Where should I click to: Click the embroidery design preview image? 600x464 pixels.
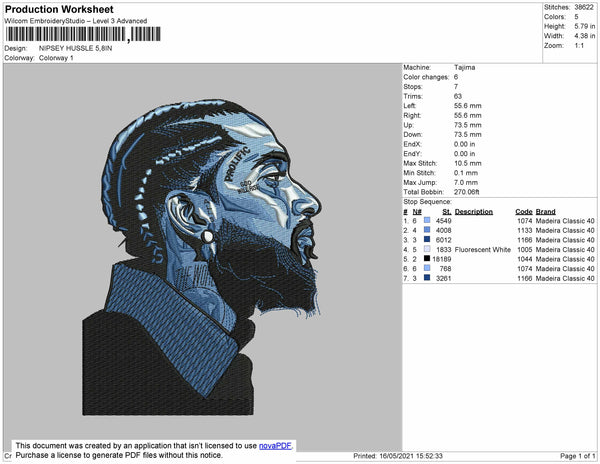pyautogui.click(x=202, y=257)
